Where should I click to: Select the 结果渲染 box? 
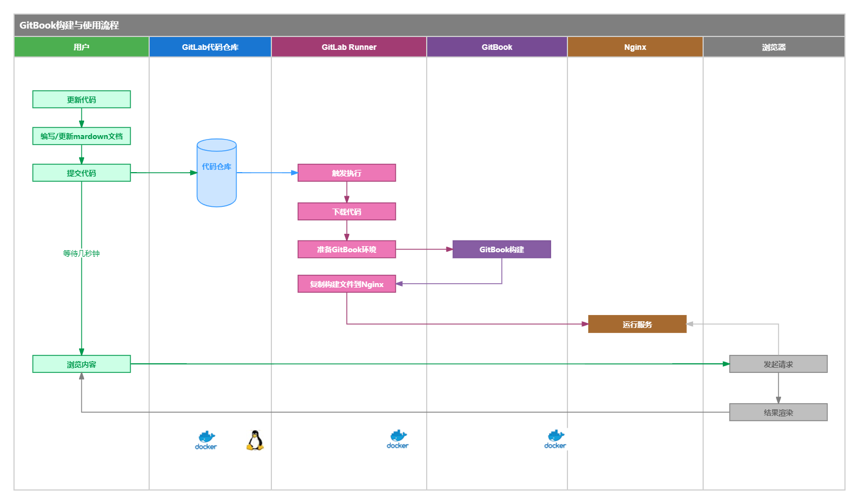pos(778,412)
